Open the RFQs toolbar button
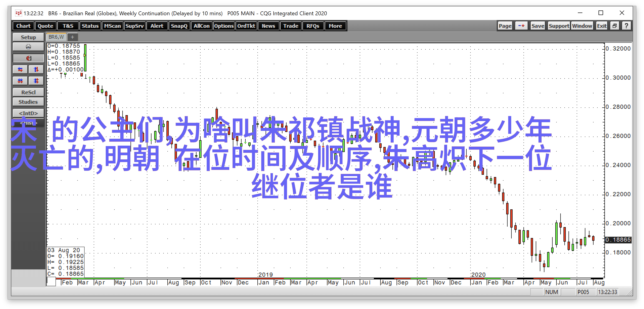Screen dimensions: 644x309 [313, 26]
